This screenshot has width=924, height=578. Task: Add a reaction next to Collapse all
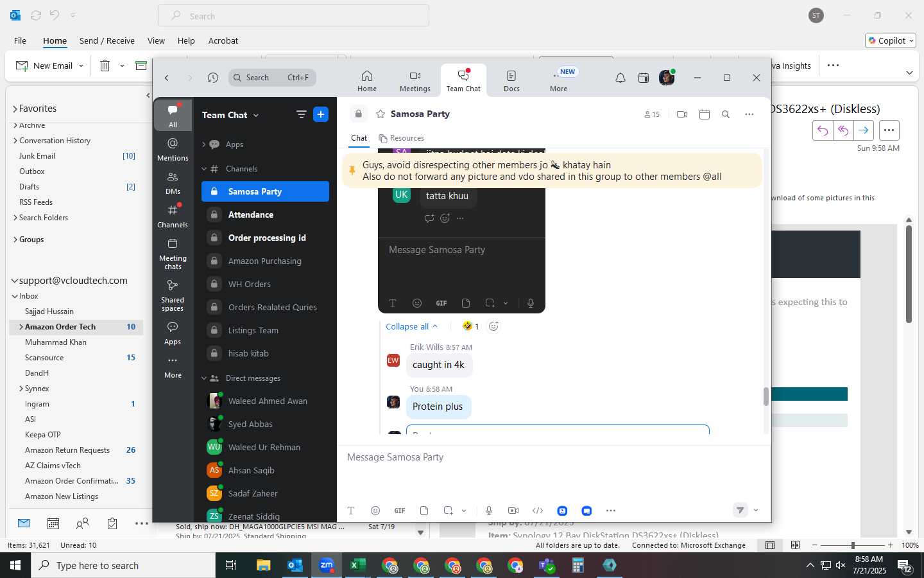[493, 326]
